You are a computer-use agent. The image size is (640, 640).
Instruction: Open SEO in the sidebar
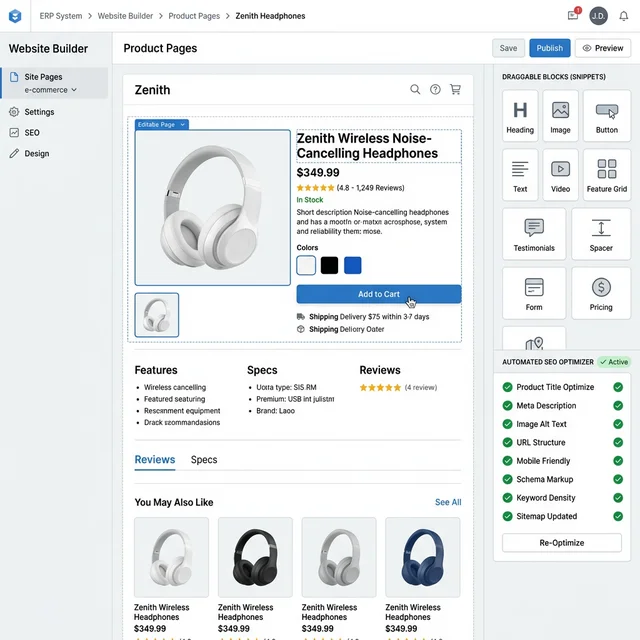coord(24,133)
